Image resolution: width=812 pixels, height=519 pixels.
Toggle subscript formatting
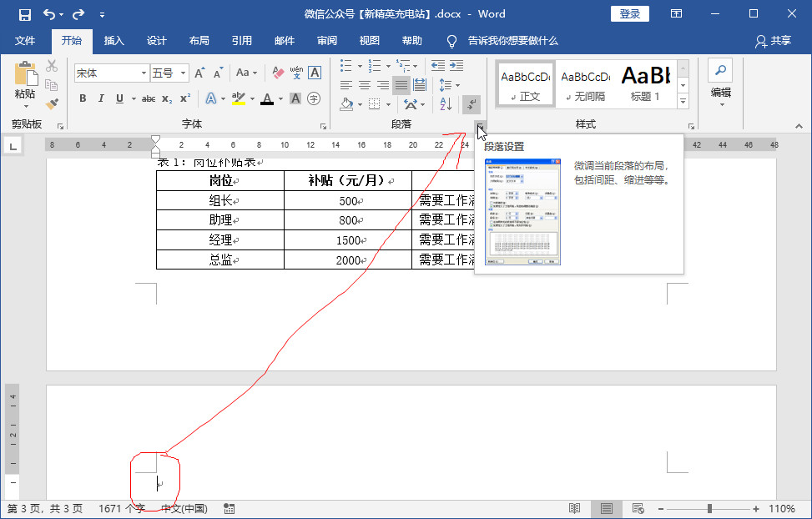(167, 98)
